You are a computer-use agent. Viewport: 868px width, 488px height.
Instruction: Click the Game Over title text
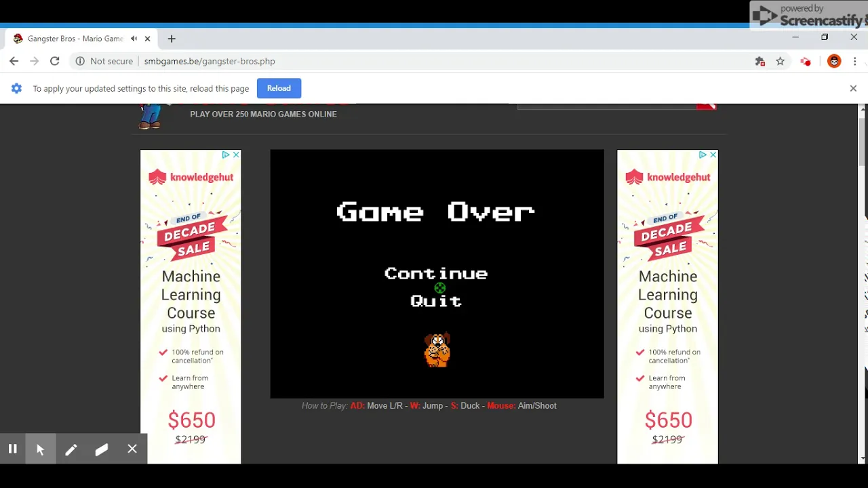tap(435, 212)
